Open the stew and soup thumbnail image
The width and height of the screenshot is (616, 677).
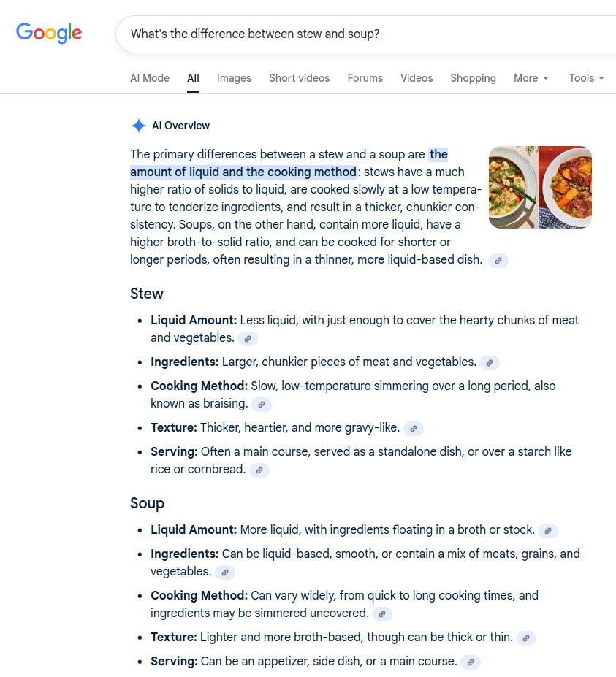540,187
